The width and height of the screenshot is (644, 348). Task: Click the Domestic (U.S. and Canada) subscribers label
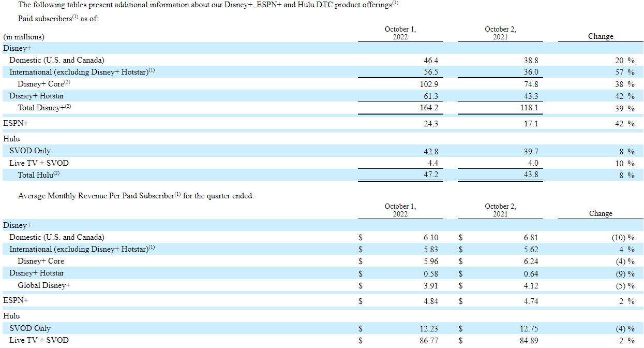tap(57, 61)
